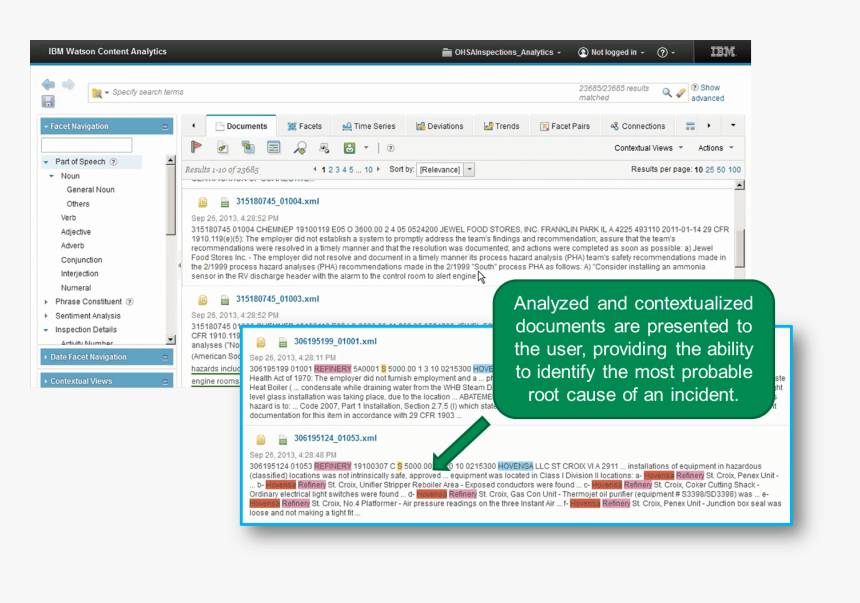The image size is (860, 603).
Task: Click the help icon beside Part of Speech
Action: pyautogui.click(x=114, y=162)
